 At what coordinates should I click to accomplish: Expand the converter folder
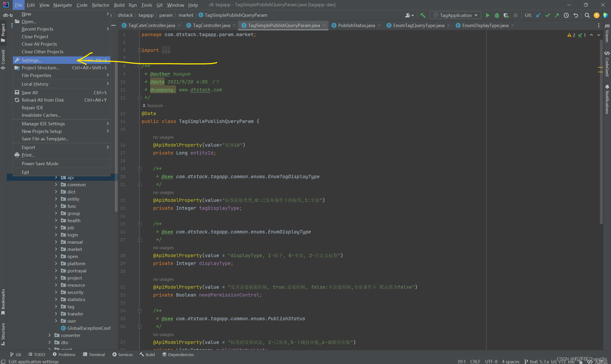(x=50, y=335)
